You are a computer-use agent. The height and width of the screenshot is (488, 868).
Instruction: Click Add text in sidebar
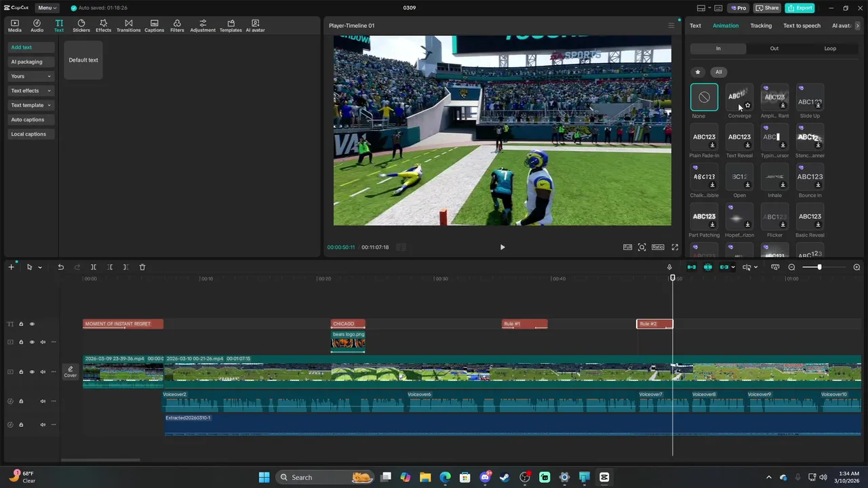[31, 47]
